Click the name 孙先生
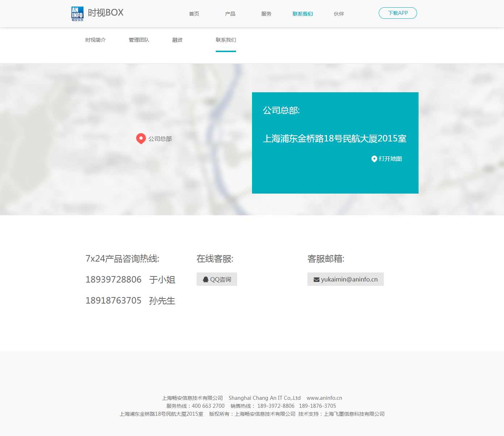The height and width of the screenshot is (436, 504). [162, 301]
